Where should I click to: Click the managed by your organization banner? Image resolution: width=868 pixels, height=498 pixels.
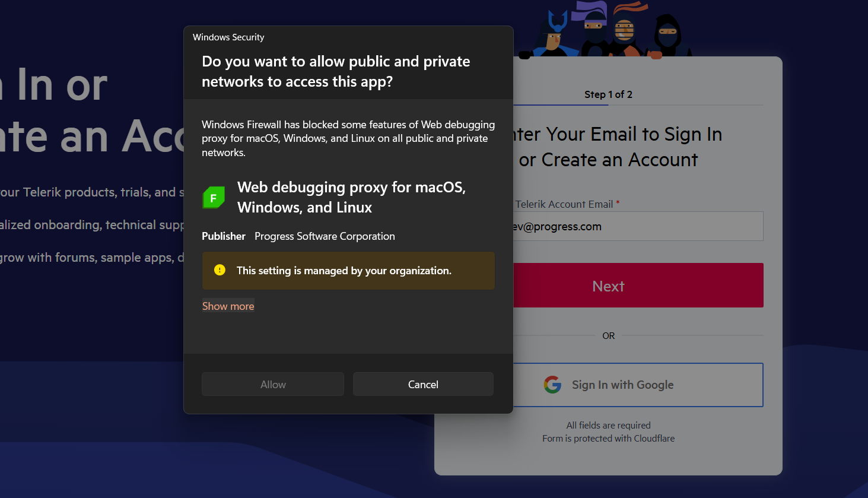pyautogui.click(x=348, y=271)
